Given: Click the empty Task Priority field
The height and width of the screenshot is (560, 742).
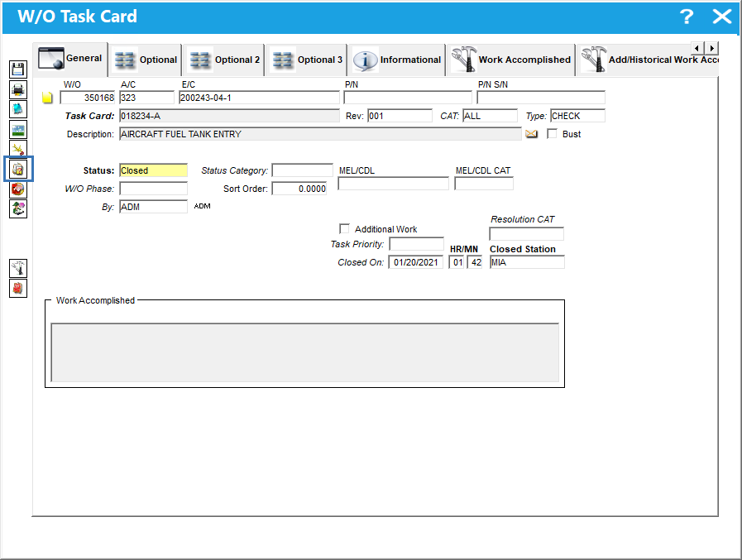Looking at the screenshot, I should (416, 244).
